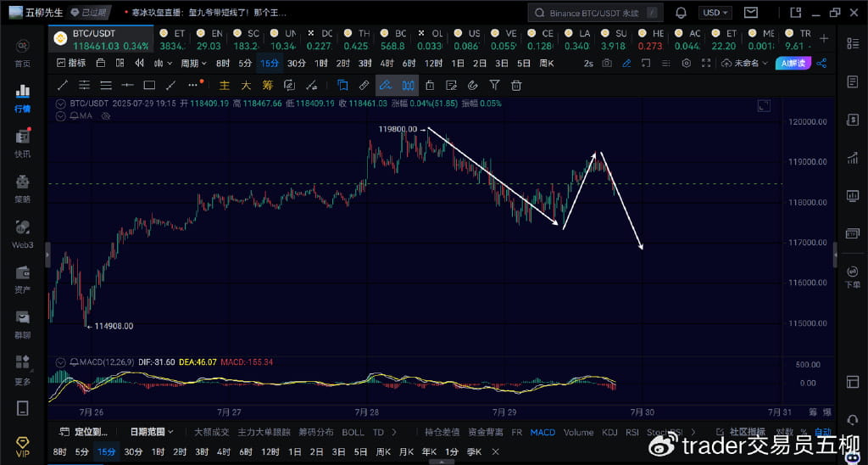Toggle the blue layers copy tool

[x=342, y=86]
